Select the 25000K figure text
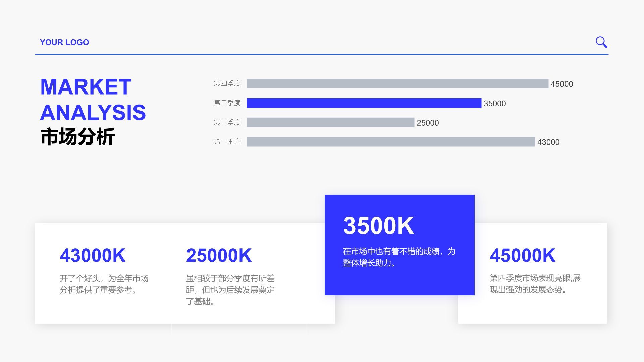644x362 pixels. [x=219, y=255]
